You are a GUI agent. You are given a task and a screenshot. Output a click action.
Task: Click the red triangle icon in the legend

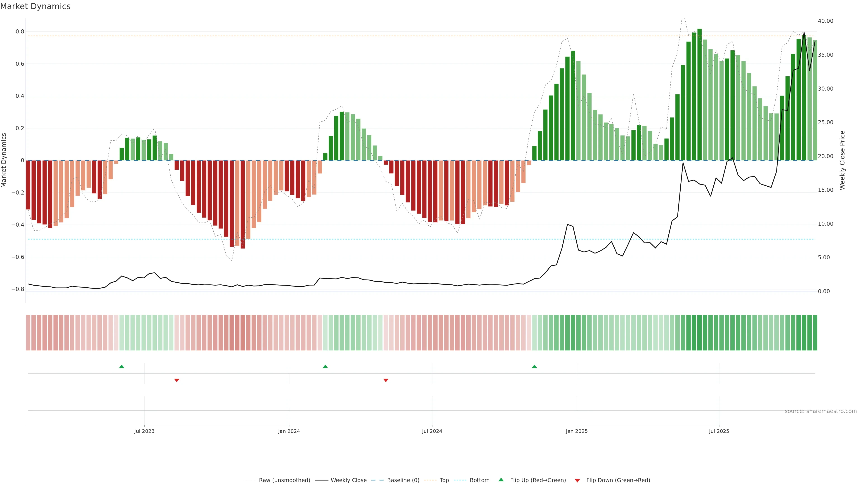point(577,481)
